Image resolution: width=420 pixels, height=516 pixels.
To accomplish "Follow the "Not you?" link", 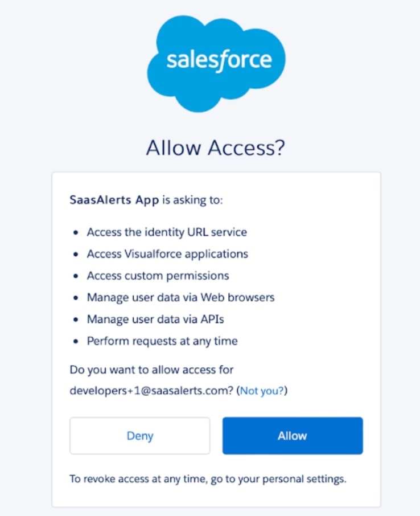I will point(263,391).
